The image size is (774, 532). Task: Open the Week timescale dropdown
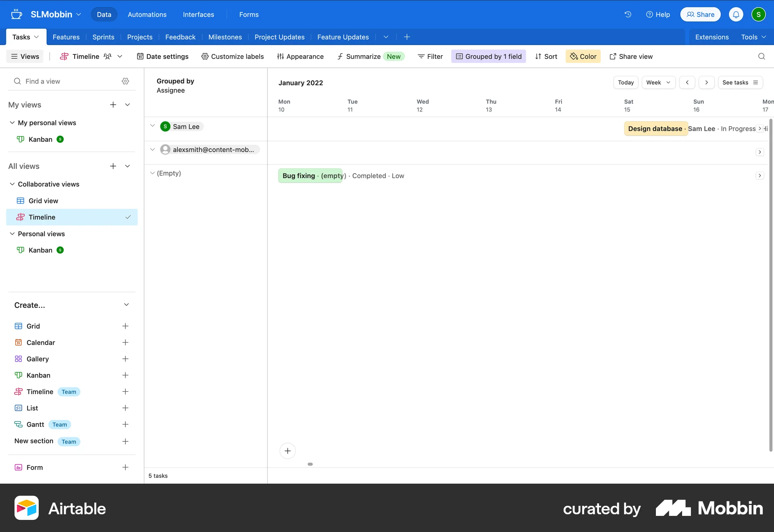click(658, 82)
